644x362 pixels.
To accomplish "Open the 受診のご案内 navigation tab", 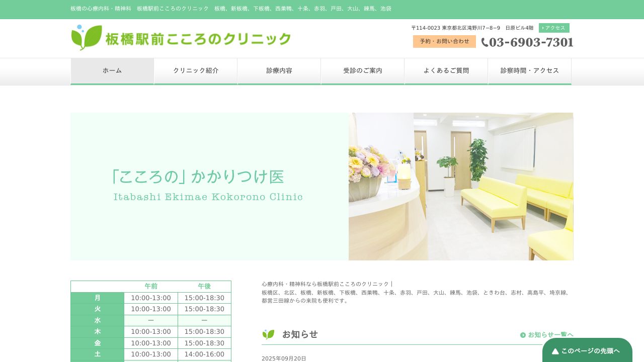I will [363, 70].
